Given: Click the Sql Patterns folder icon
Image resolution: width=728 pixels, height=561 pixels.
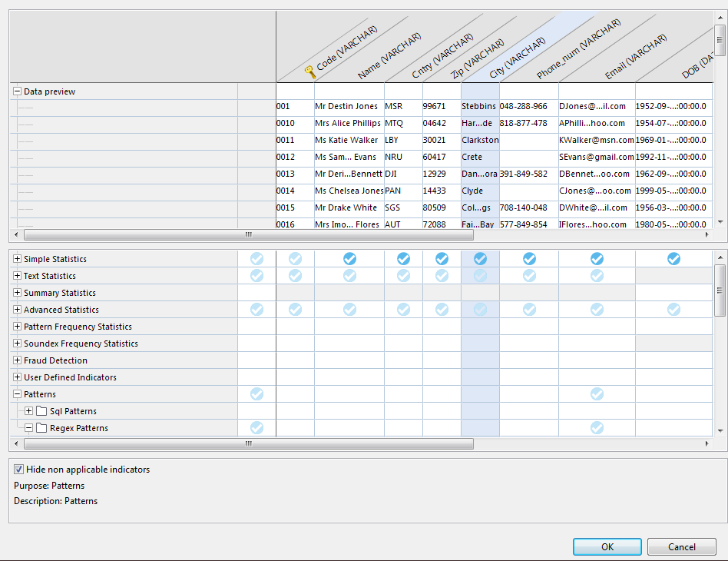Looking at the screenshot, I should tap(41, 411).
